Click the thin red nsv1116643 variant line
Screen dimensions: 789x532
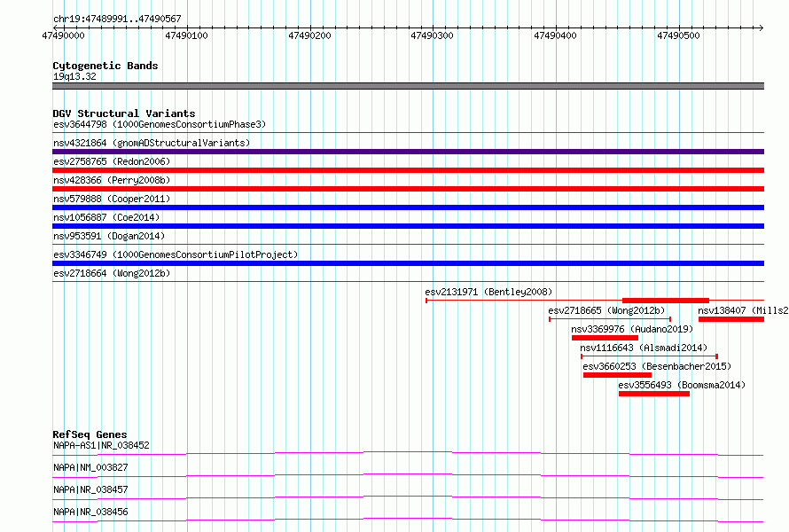tap(649, 356)
